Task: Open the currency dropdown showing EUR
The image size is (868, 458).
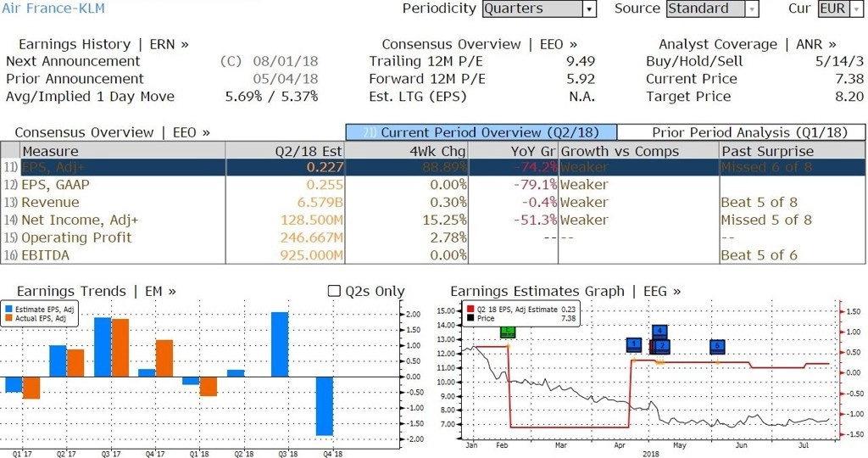Action: pos(840,8)
